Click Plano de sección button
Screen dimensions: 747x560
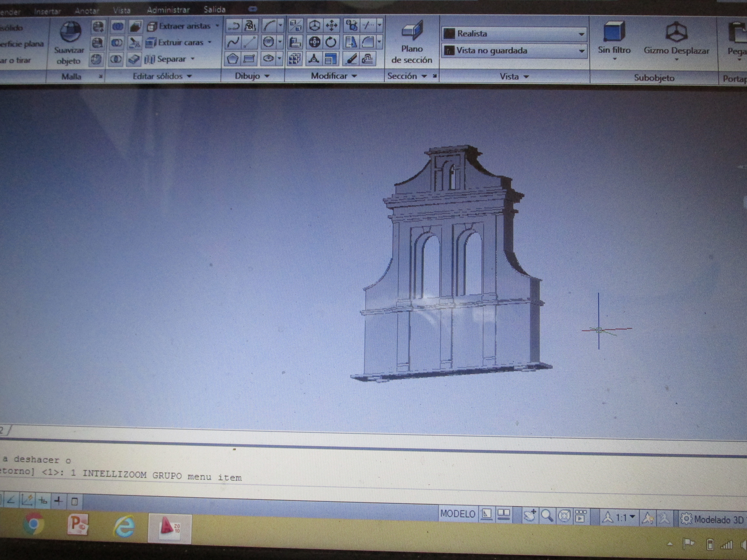[x=412, y=42]
